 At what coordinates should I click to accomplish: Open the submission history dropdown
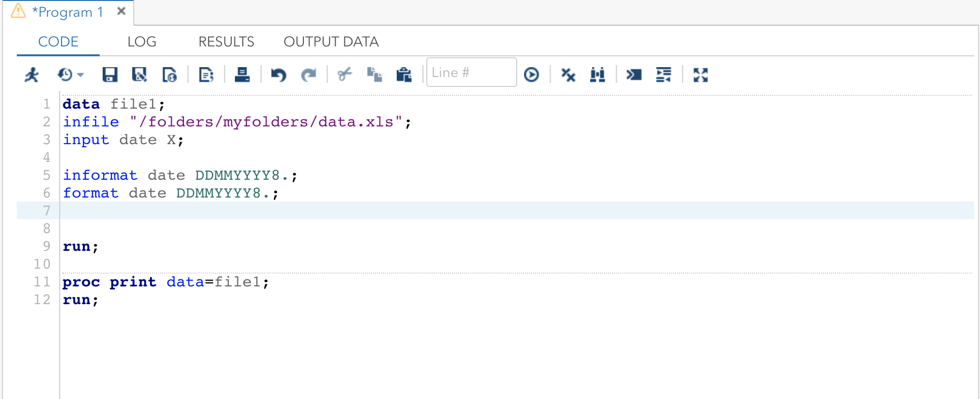click(71, 75)
